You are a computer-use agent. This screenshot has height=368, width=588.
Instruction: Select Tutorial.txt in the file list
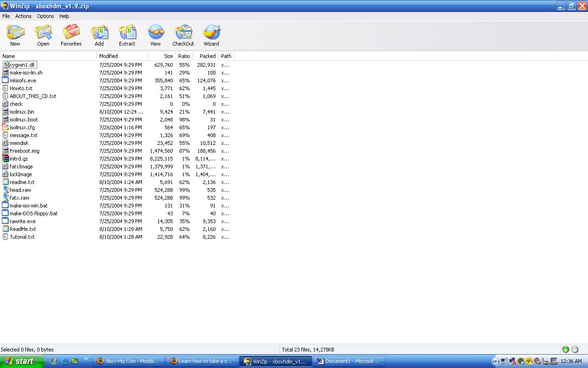point(22,237)
